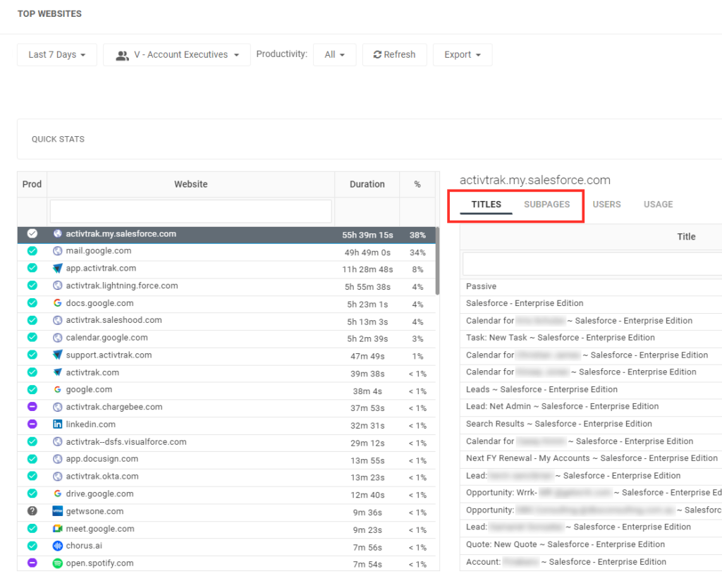Click the Refresh button
722x588 pixels.
point(394,54)
